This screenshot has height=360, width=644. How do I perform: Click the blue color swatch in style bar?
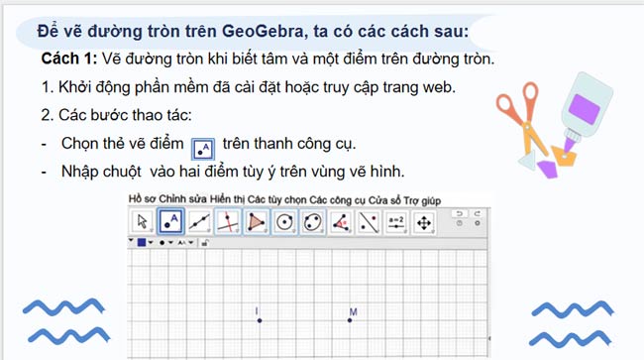point(142,242)
